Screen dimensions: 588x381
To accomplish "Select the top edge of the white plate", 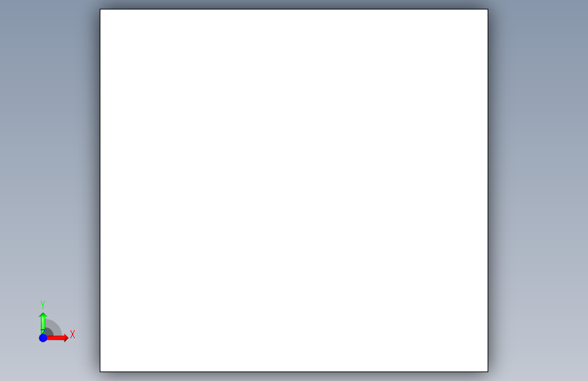I will coord(294,9).
